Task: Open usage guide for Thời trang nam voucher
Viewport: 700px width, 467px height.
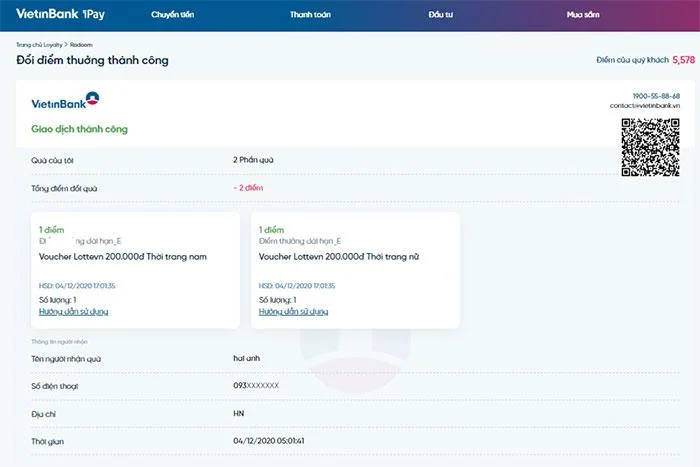Action: click(73, 312)
